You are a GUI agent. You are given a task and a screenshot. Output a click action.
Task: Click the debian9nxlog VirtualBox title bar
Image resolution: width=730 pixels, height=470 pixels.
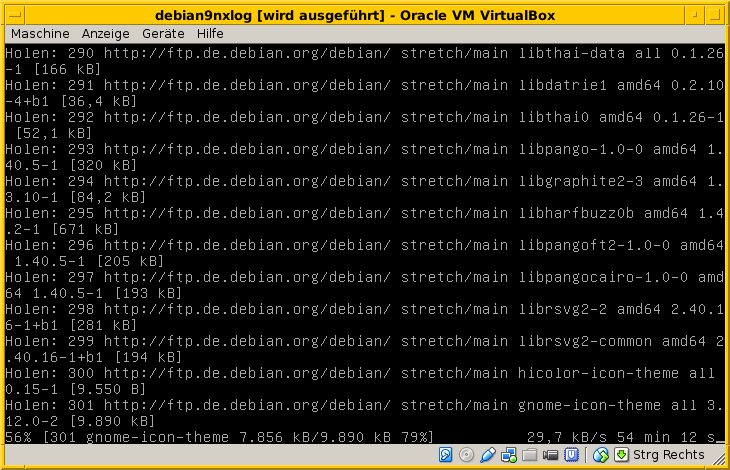(355, 15)
